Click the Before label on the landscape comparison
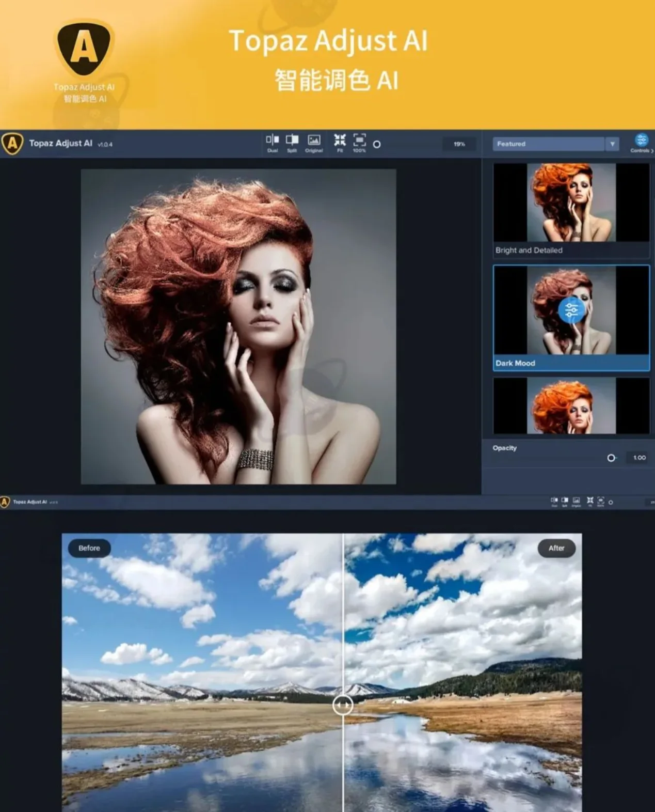This screenshot has width=655, height=812. [x=89, y=548]
